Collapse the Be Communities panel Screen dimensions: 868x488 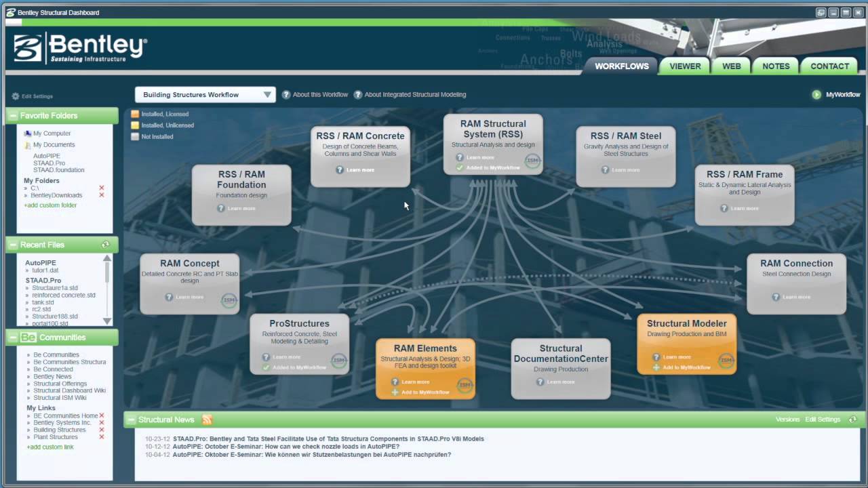(x=13, y=338)
